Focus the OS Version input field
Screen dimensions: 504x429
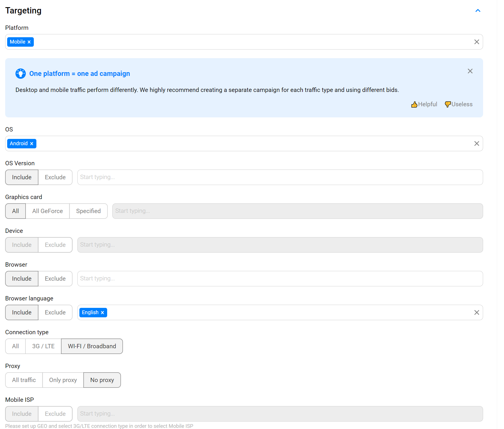click(280, 177)
